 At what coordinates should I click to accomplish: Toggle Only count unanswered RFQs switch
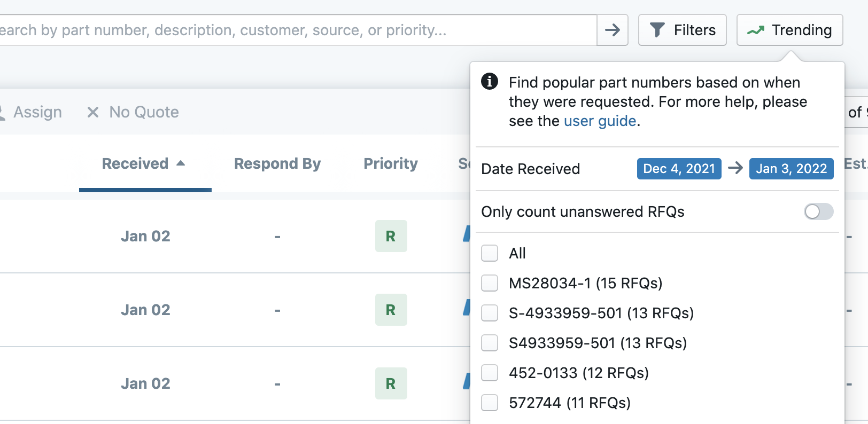pos(818,211)
